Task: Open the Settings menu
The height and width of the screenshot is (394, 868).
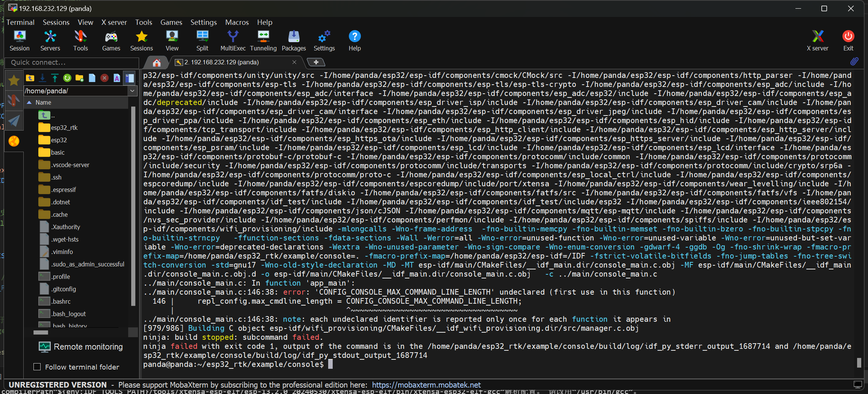Action: (x=203, y=22)
